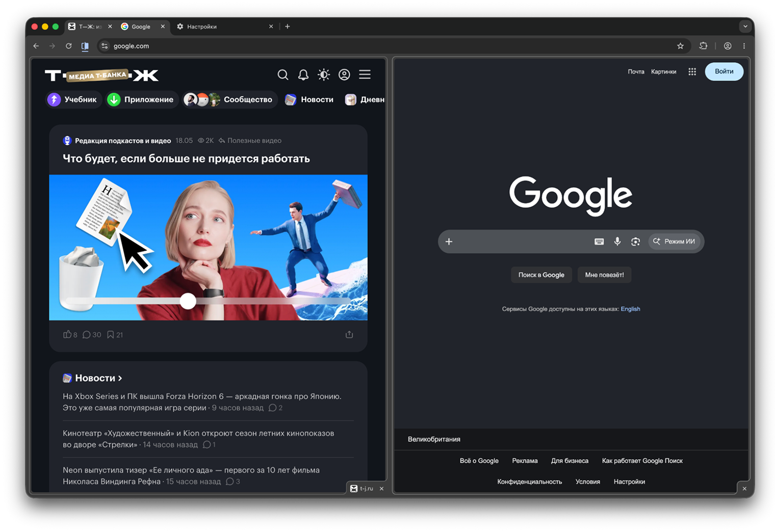Open the article's video thumbnail
775x532 pixels.
click(208, 247)
